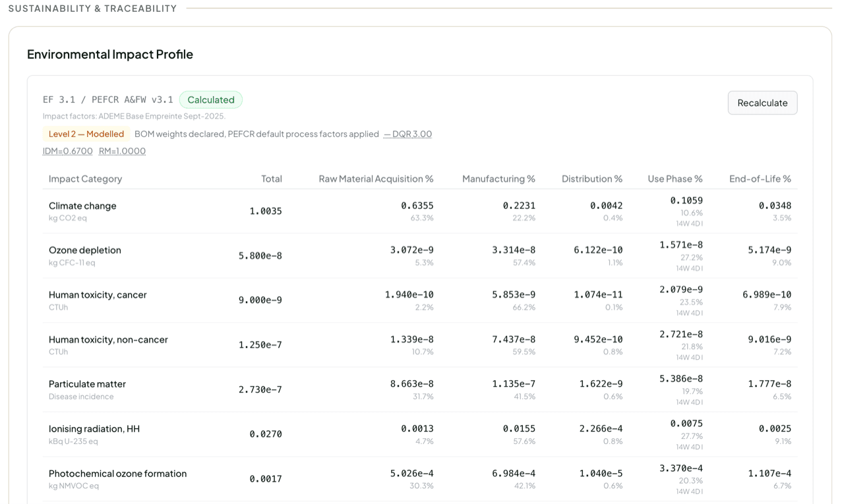844x504 pixels.
Task: Select the Total column header
Action: point(272,179)
